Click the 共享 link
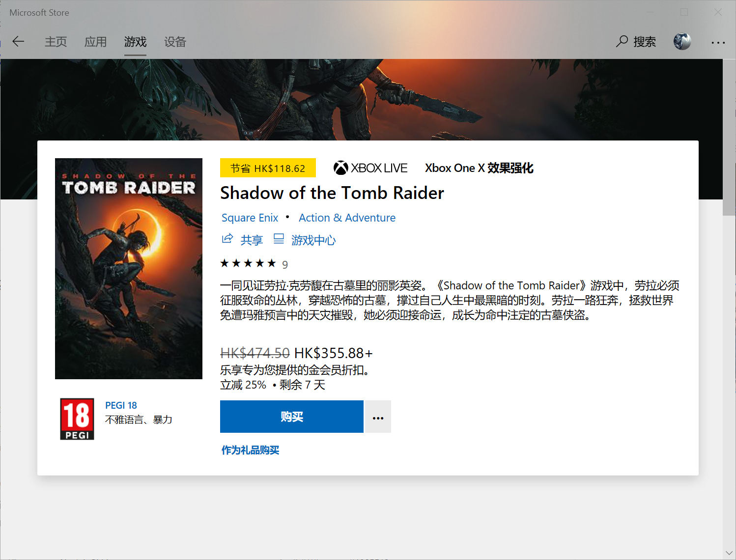 pyautogui.click(x=252, y=240)
